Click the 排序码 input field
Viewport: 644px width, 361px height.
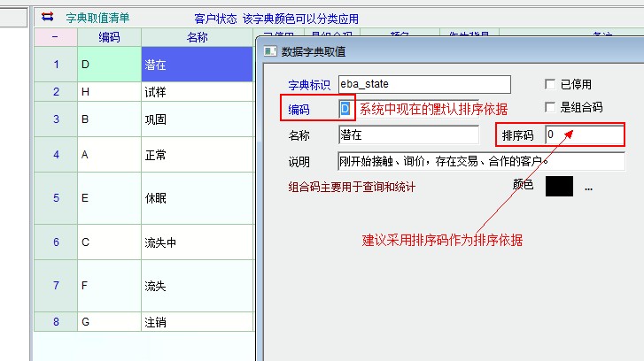coord(583,134)
